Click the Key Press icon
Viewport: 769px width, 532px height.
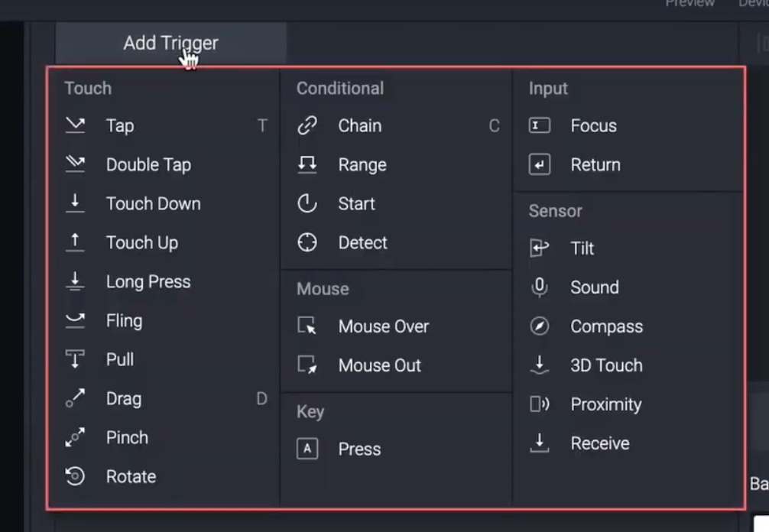tap(307, 449)
